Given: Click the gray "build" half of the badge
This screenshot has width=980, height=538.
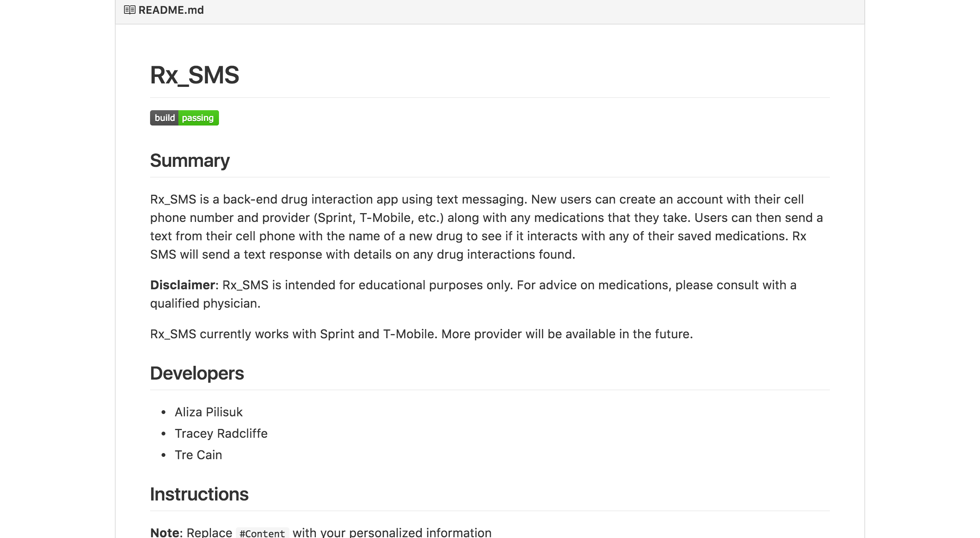Looking at the screenshot, I should pos(164,118).
